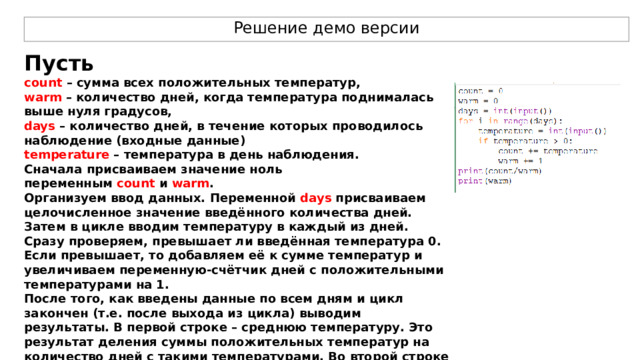This screenshot has height=360, width=640.
Task: Click the line 'Затем в цикле вводим температуру'
Action: pos(216,227)
